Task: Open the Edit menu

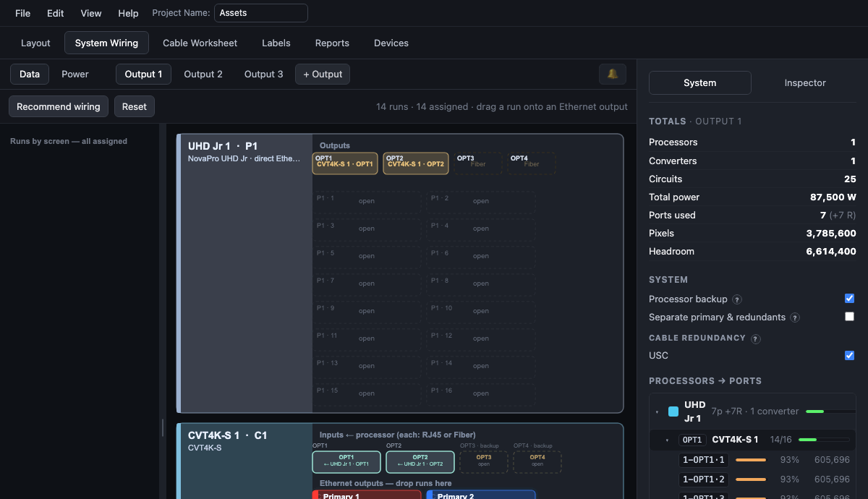Action: pyautogui.click(x=56, y=13)
